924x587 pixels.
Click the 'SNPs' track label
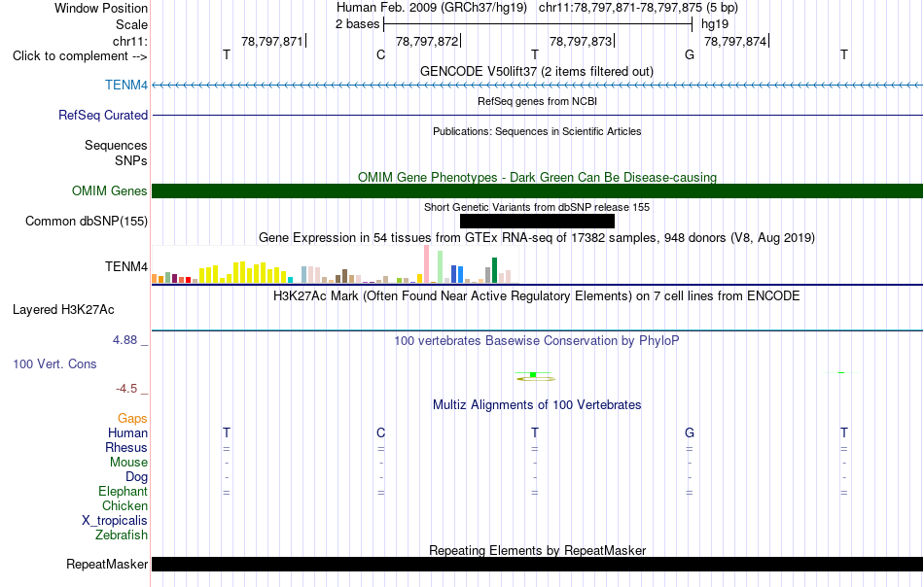pyautogui.click(x=131, y=160)
